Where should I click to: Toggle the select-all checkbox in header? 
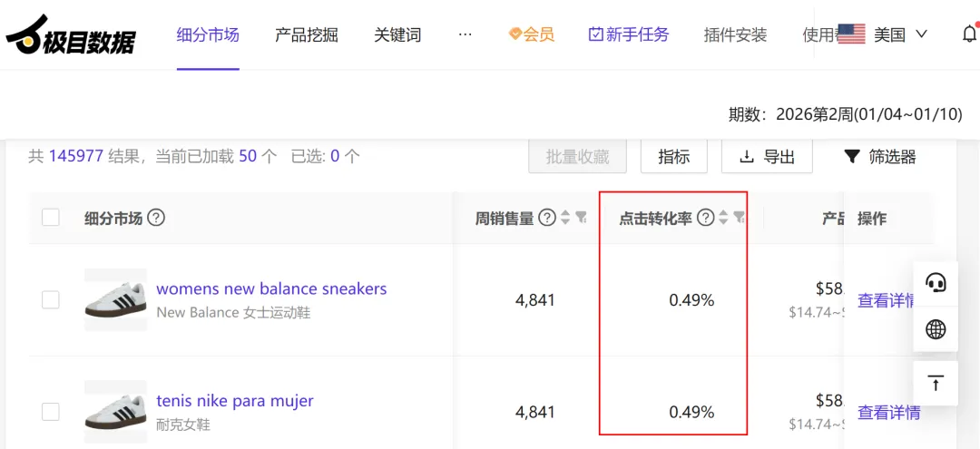tap(51, 218)
